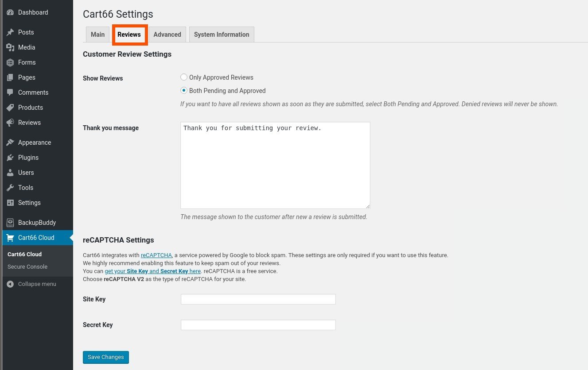
Task: Click the Media library icon
Action: pos(10,47)
